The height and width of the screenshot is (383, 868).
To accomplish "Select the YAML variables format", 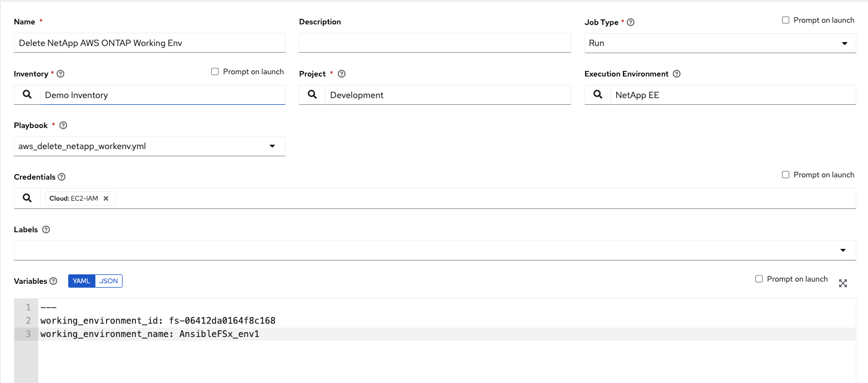I will pyautogui.click(x=82, y=281).
